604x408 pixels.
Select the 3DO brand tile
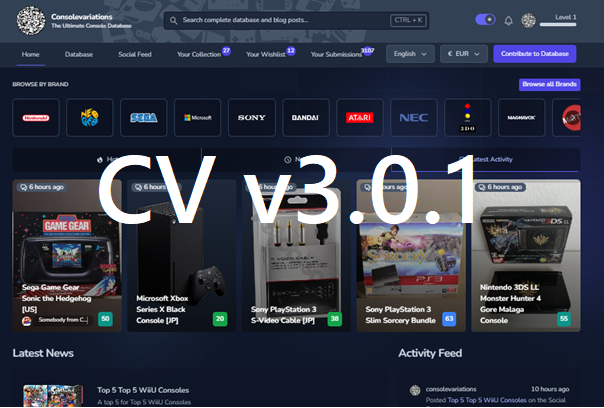tap(468, 118)
